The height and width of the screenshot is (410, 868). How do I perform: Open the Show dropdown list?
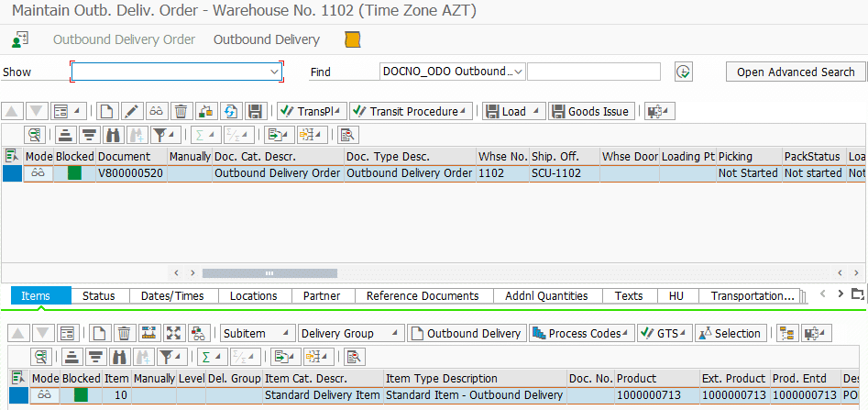tap(274, 72)
